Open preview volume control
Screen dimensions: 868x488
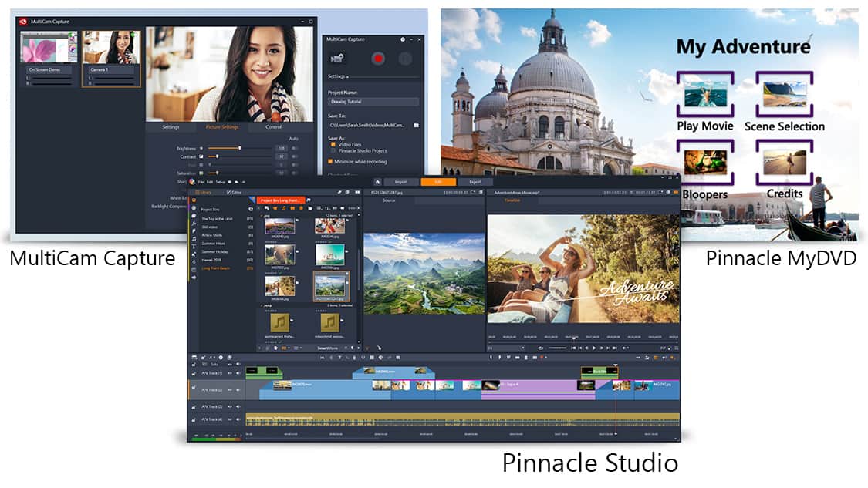(x=624, y=348)
